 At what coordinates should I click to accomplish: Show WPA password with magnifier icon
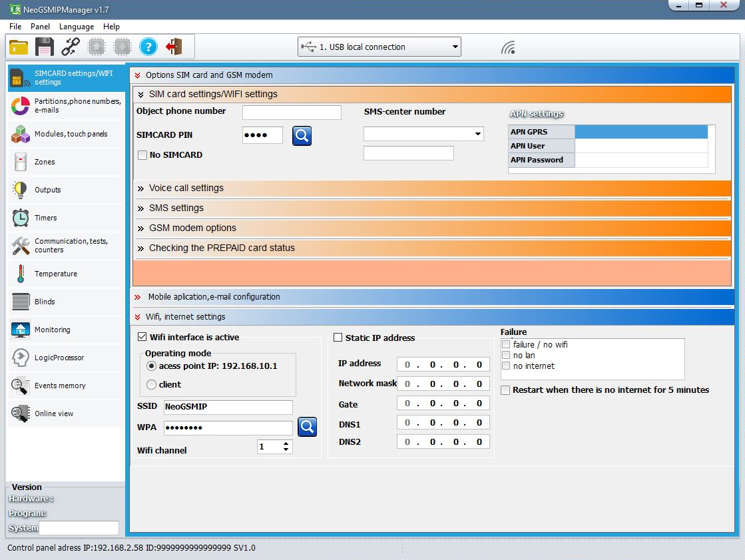coord(307,427)
